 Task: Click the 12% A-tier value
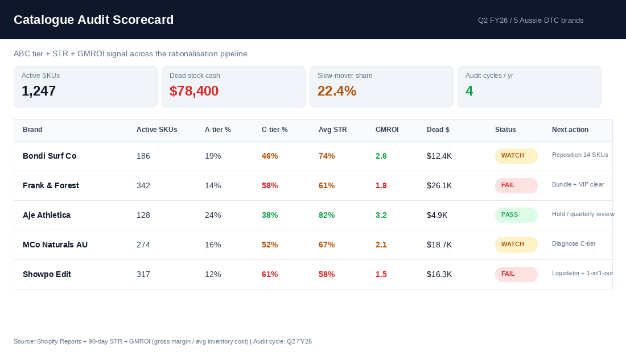pyautogui.click(x=213, y=274)
